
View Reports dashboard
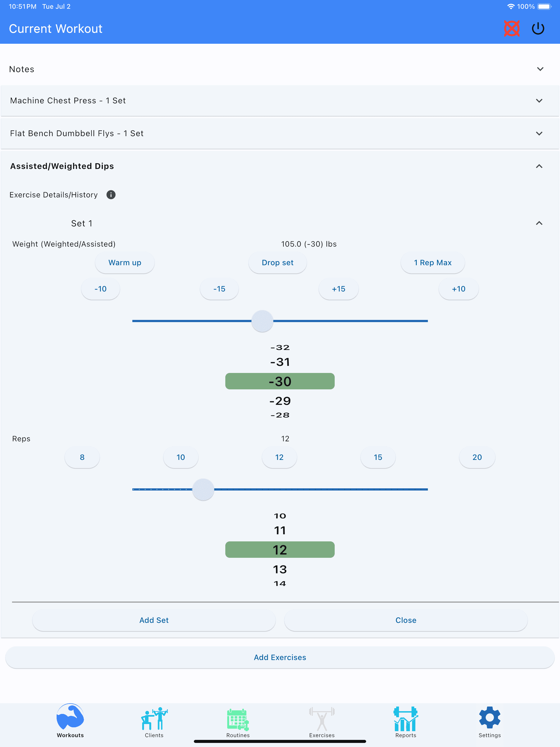pos(406,720)
